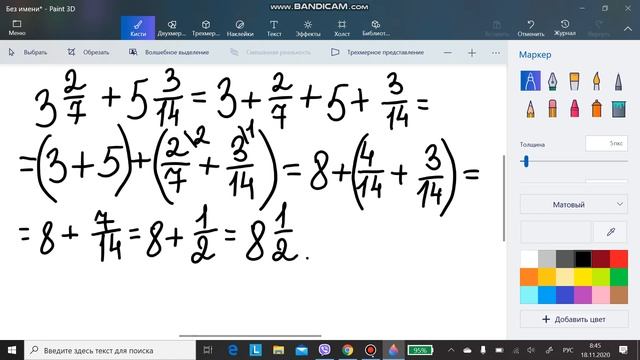Pick the black color swatch
This screenshot has width=640, height=360.
click(583, 259)
